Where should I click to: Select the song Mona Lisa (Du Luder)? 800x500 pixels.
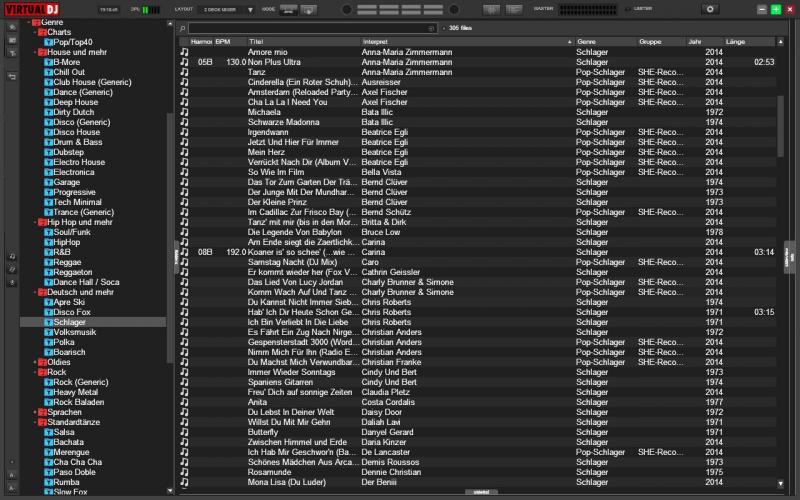(x=287, y=482)
